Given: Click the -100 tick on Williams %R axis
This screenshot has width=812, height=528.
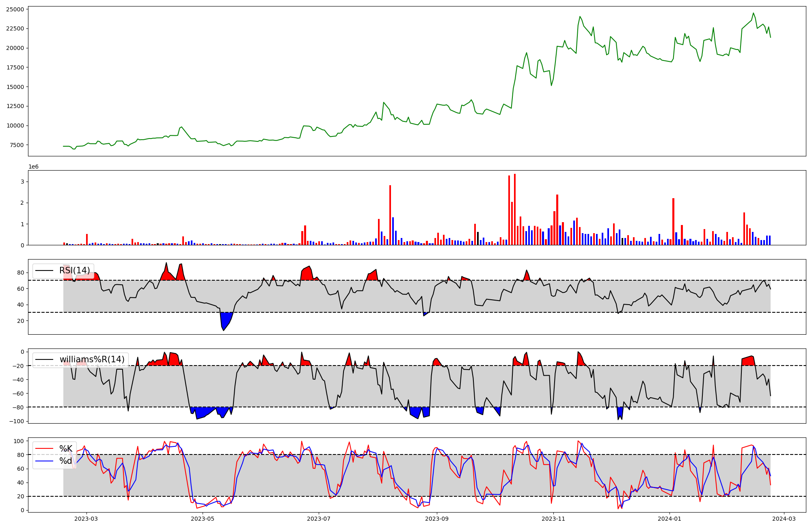Looking at the screenshot, I should 17,421.
